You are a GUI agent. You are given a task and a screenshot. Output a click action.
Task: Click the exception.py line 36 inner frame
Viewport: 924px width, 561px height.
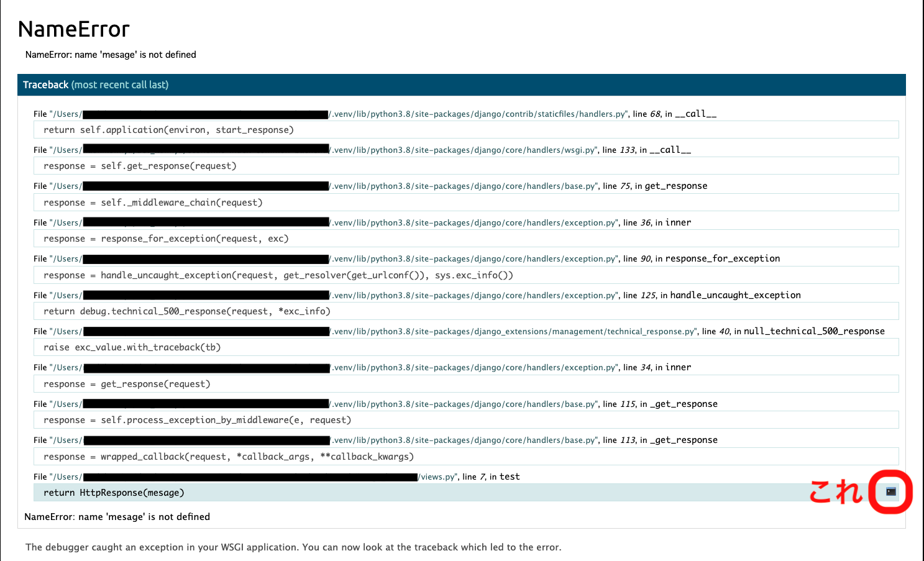click(362, 222)
